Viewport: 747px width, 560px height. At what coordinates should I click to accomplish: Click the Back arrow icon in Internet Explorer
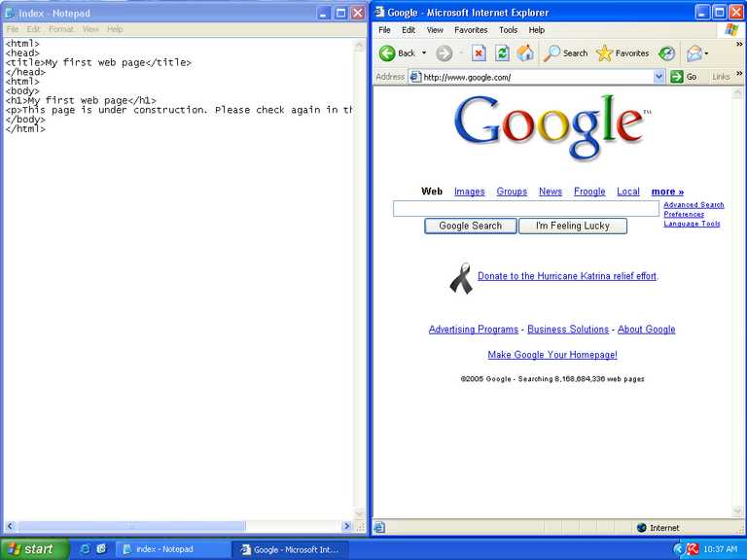point(387,53)
